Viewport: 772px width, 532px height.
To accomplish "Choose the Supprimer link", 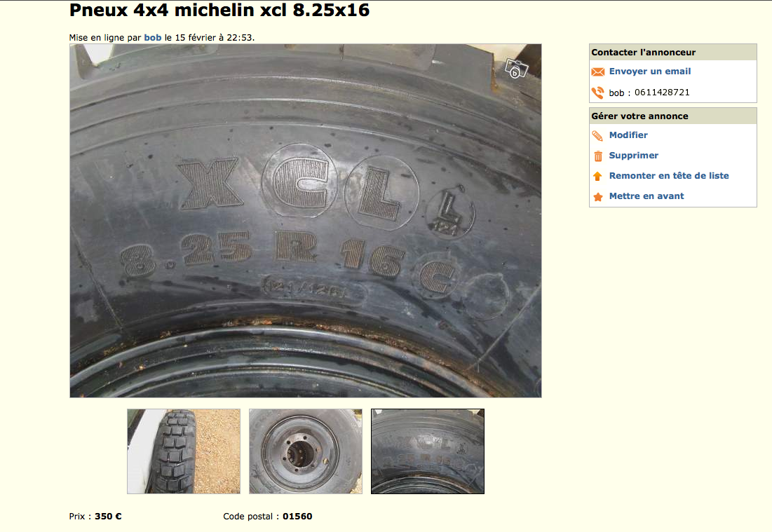I will coord(634,156).
